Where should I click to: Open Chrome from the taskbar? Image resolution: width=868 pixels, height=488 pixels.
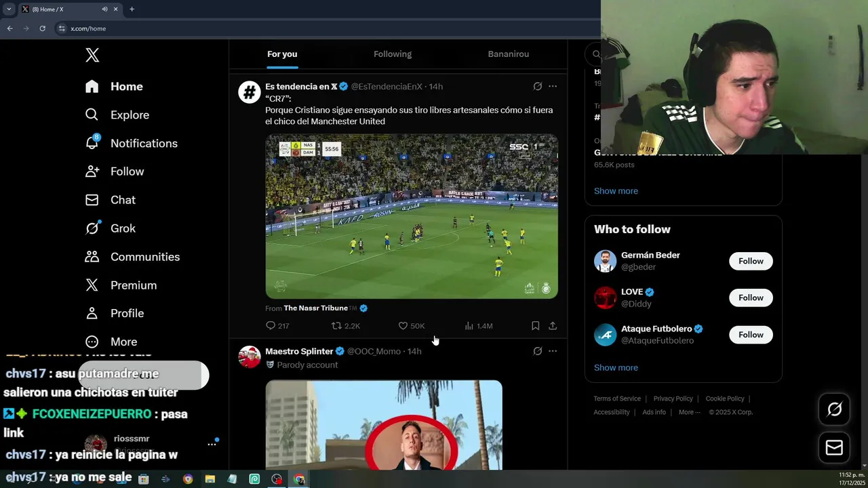299,479
